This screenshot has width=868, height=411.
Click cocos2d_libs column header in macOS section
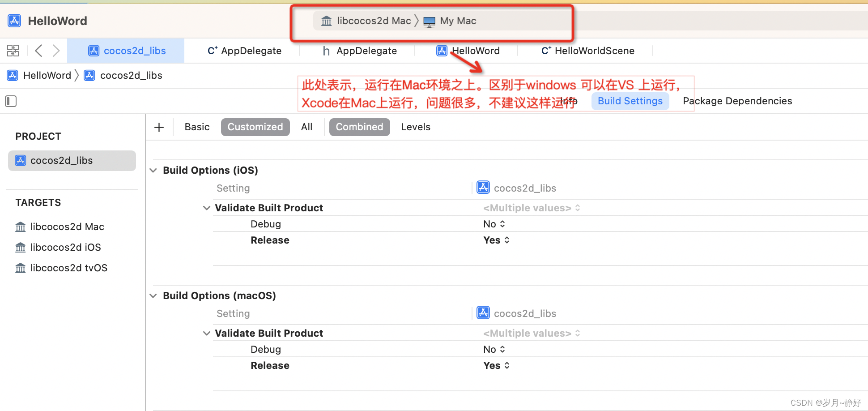(516, 313)
